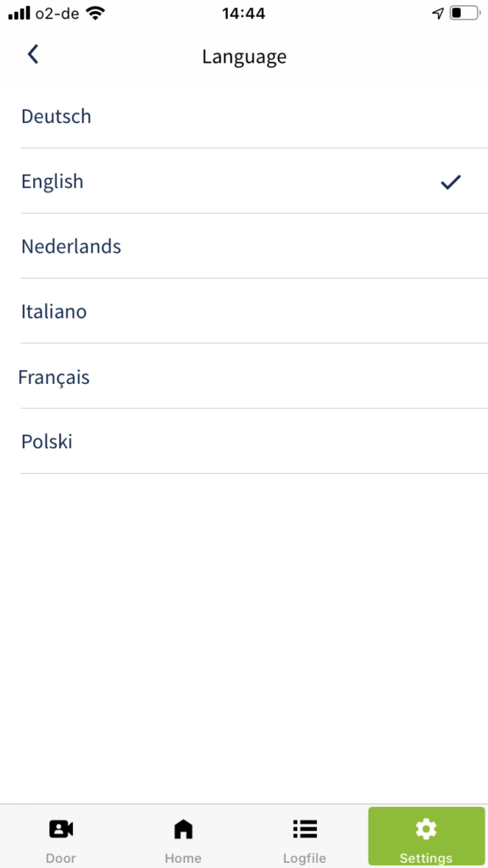This screenshot has height=868, width=488.
Task: Tap the Language page title
Action: coord(244,57)
